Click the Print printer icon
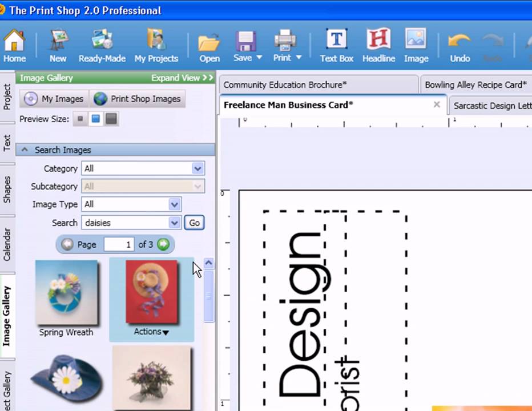 [x=285, y=41]
